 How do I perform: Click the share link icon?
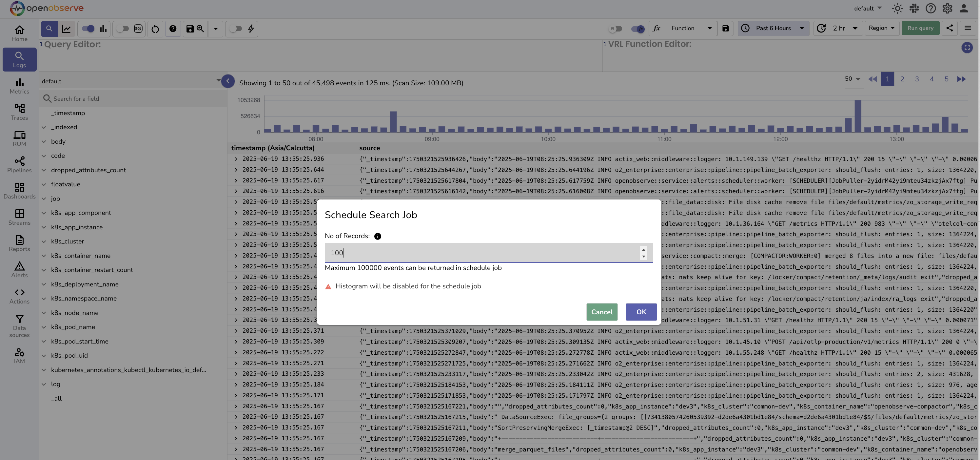click(x=950, y=28)
